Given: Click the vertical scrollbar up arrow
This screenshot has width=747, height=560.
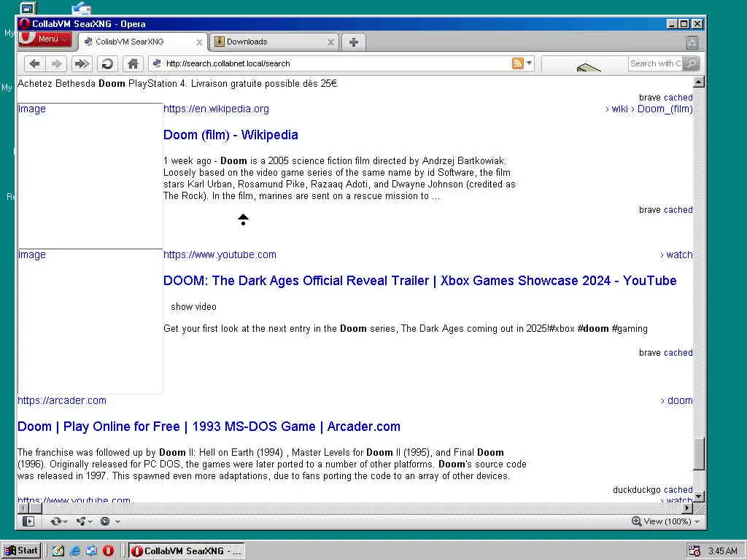Looking at the screenshot, I should coord(698,82).
